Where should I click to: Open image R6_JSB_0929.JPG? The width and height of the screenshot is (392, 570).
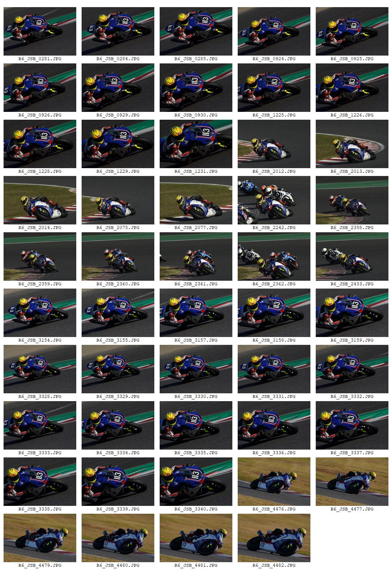coord(118,88)
